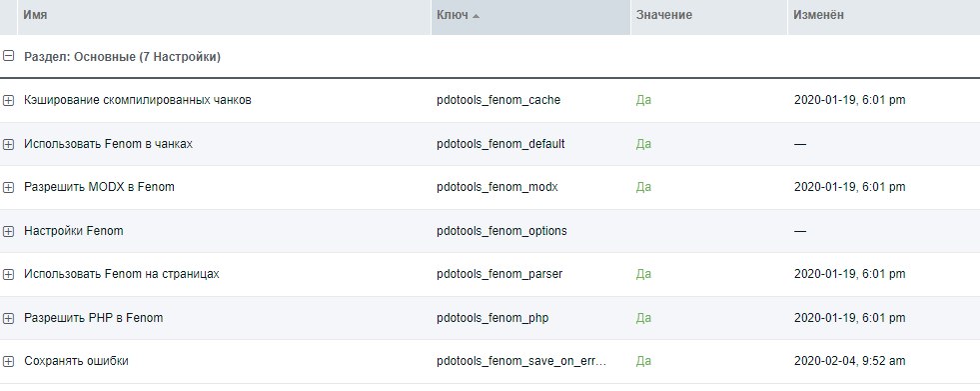The height and width of the screenshot is (391, 980).
Task: Expand row Использовать Fenom в чанках
Action: tap(8, 144)
